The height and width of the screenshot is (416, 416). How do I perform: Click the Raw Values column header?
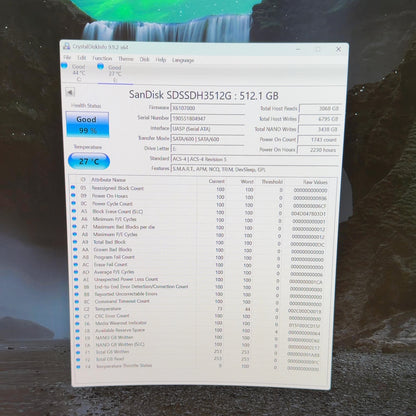point(315,182)
